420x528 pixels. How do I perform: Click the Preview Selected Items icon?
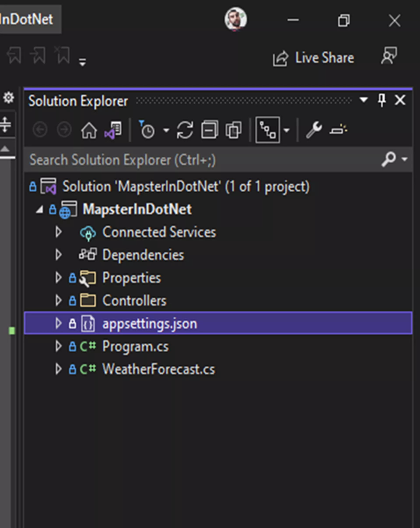339,130
